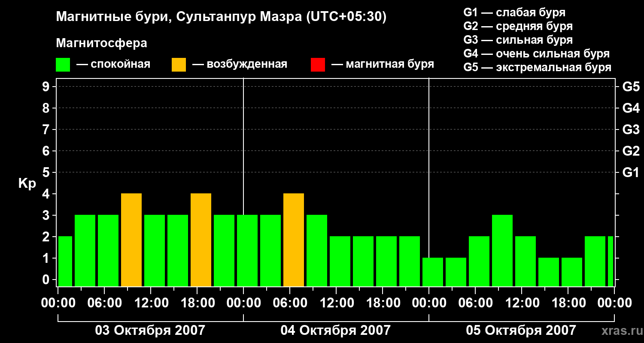
Task: Click the 'G3' label on the right axis
Action: [631, 129]
